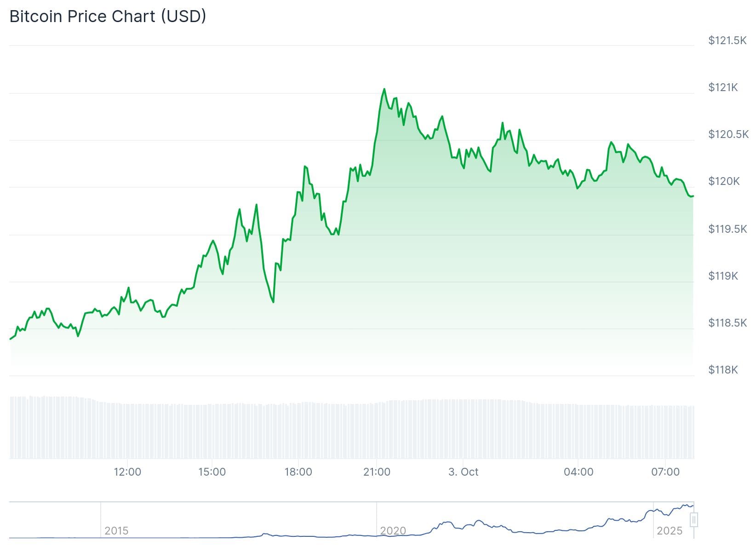Click the 15:00 time axis label
Viewport: 756px width, 552px height.
[212, 471]
